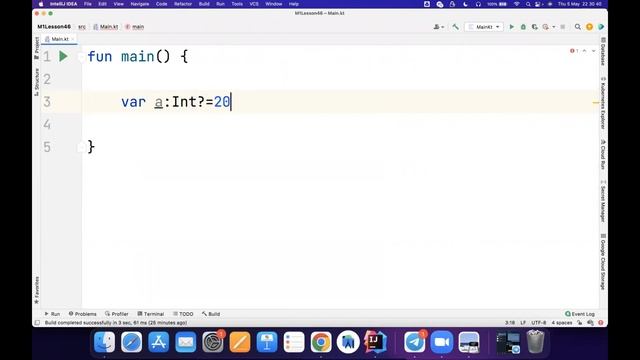Change indent setting 4 spaces
This screenshot has width=640, height=360.
coord(562,323)
